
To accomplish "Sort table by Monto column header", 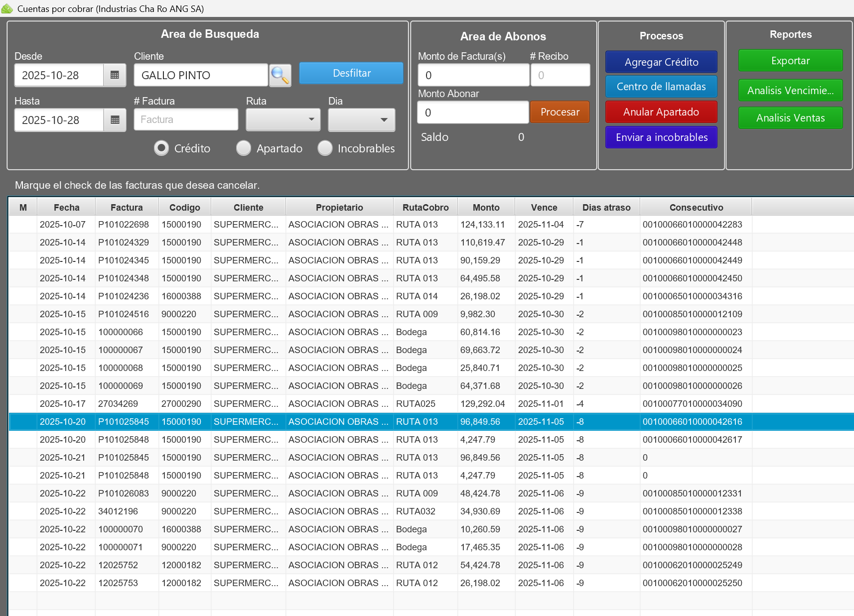I will tap(486, 208).
